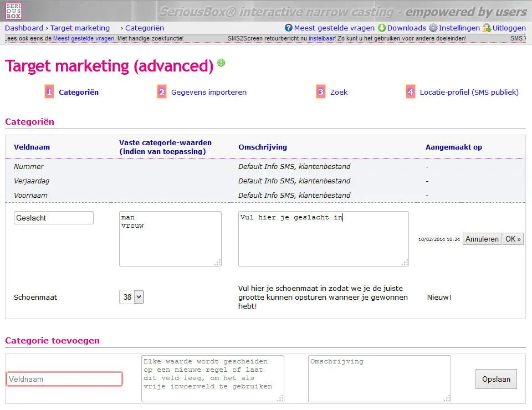Click Meest gestelde vragen in news ticker

[x=84, y=38]
